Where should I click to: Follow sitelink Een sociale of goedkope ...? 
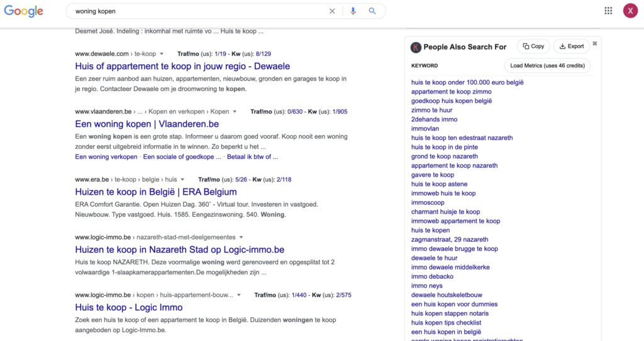pos(182,157)
